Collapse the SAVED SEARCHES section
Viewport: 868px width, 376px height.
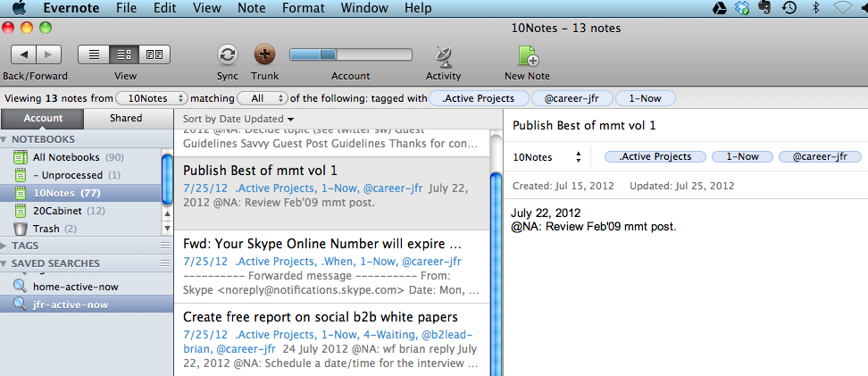(x=4, y=263)
